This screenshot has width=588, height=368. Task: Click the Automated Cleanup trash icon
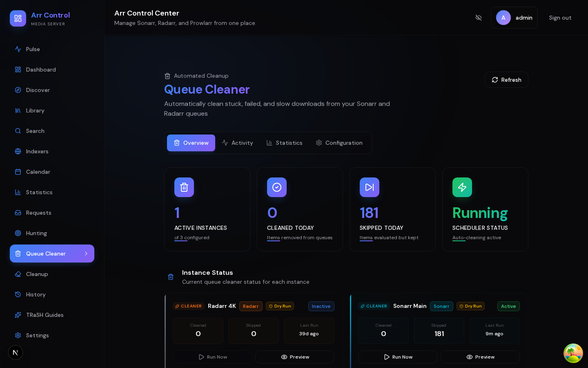click(x=167, y=76)
